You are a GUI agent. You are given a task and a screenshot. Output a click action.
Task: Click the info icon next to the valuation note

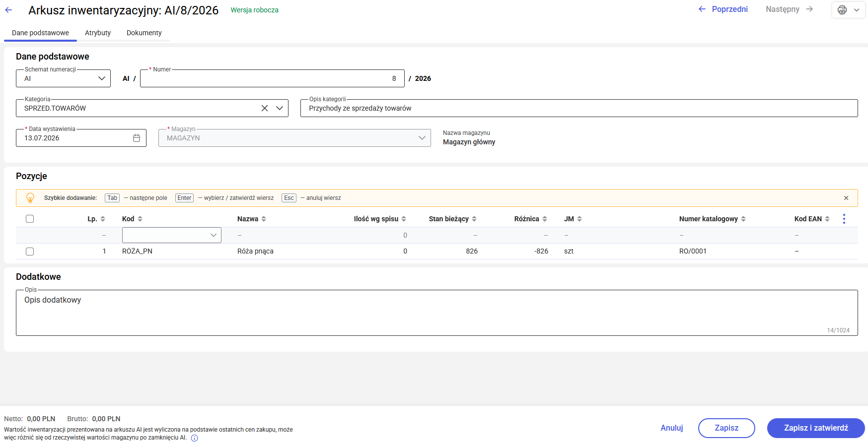click(195, 438)
